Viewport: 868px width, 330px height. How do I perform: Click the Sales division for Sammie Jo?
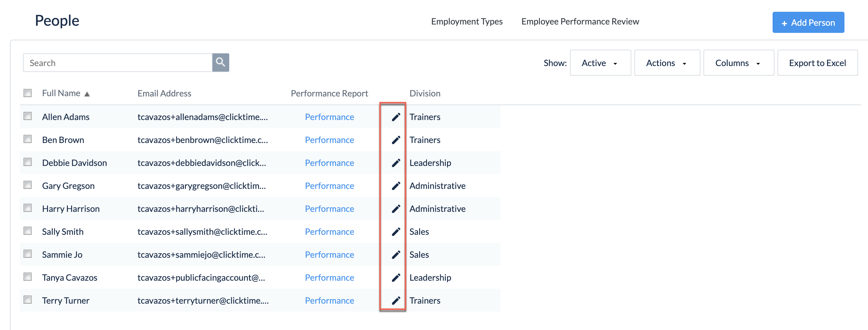[419, 255]
